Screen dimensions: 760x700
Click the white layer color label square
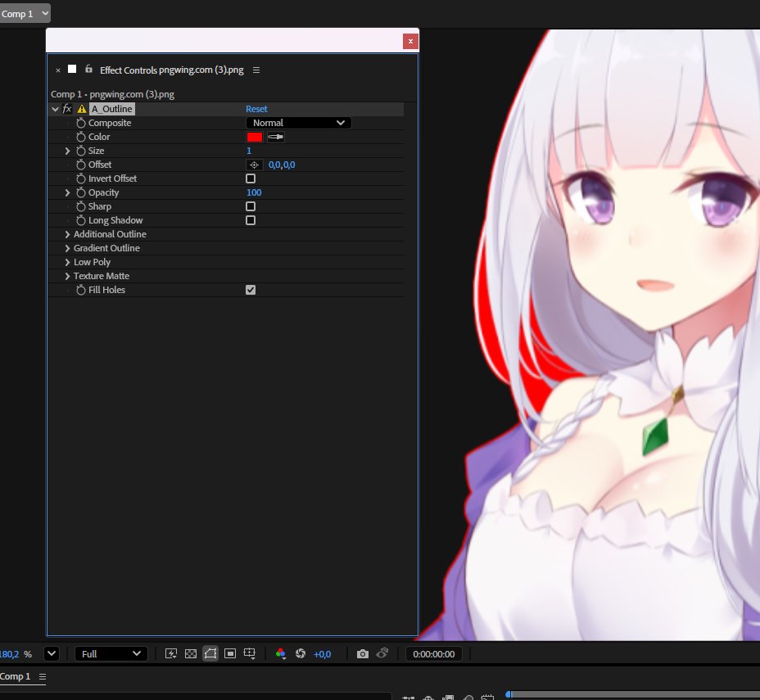click(72, 69)
